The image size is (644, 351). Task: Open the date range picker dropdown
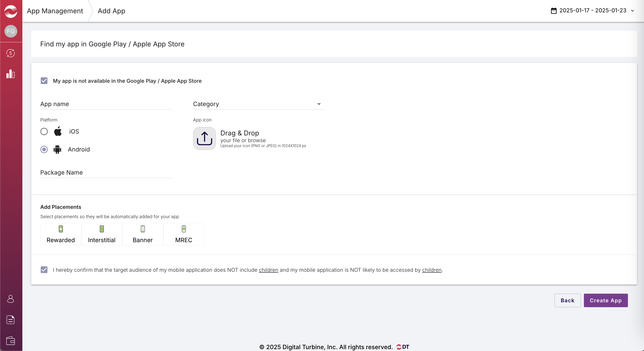[x=593, y=10]
